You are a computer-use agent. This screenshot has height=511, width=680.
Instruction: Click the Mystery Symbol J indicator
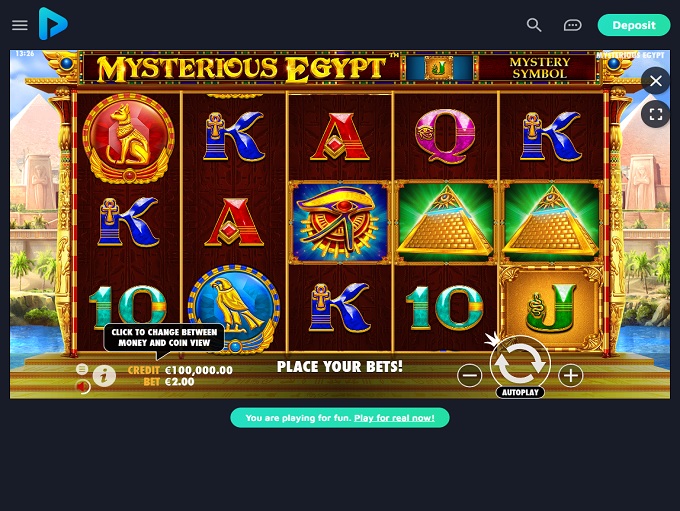[439, 68]
